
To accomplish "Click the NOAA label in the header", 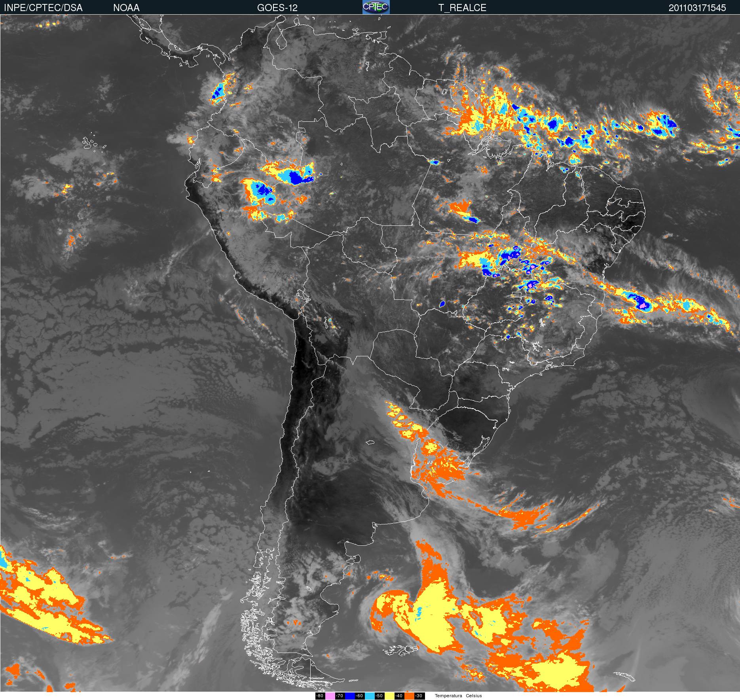I will 126,8.
